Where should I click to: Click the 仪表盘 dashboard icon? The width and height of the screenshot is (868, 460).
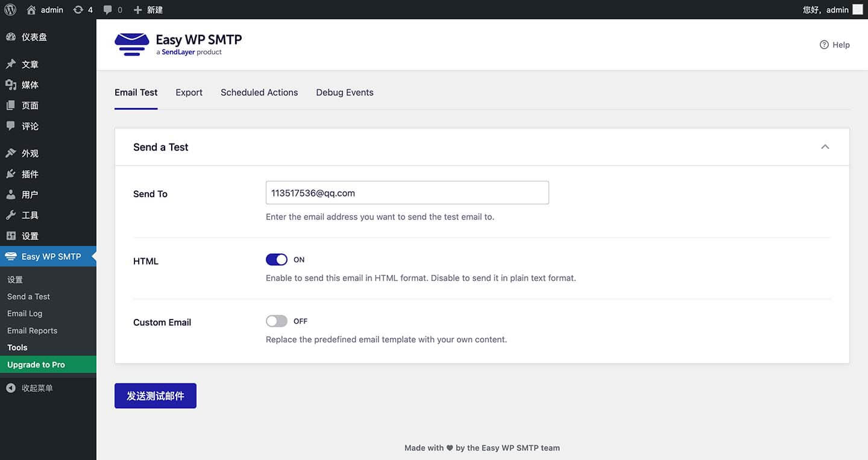click(10, 37)
